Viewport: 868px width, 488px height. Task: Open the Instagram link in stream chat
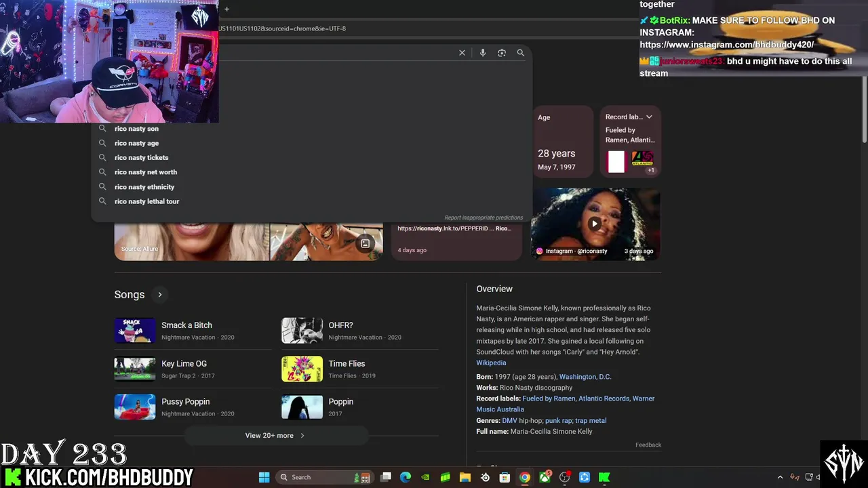726,45
